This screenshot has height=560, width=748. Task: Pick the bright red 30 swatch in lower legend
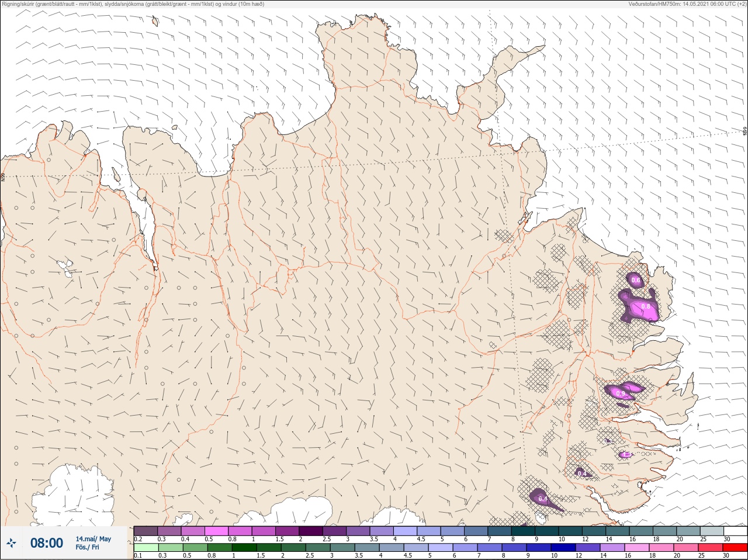735,548
